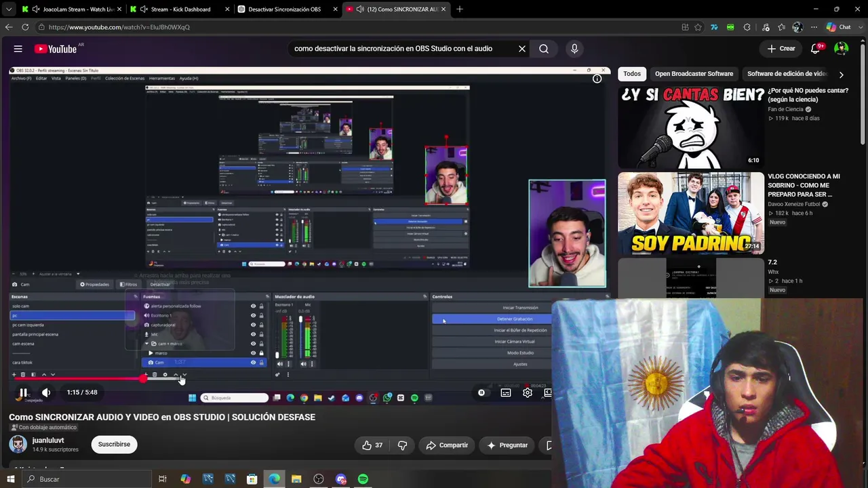Filter by Open Broadcaster Software chip
868x488 pixels.
[x=694, y=74]
